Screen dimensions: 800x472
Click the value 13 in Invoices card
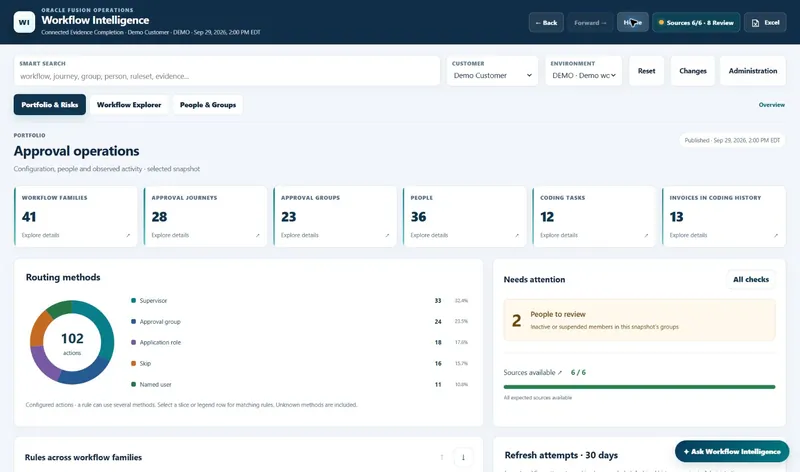point(677,217)
